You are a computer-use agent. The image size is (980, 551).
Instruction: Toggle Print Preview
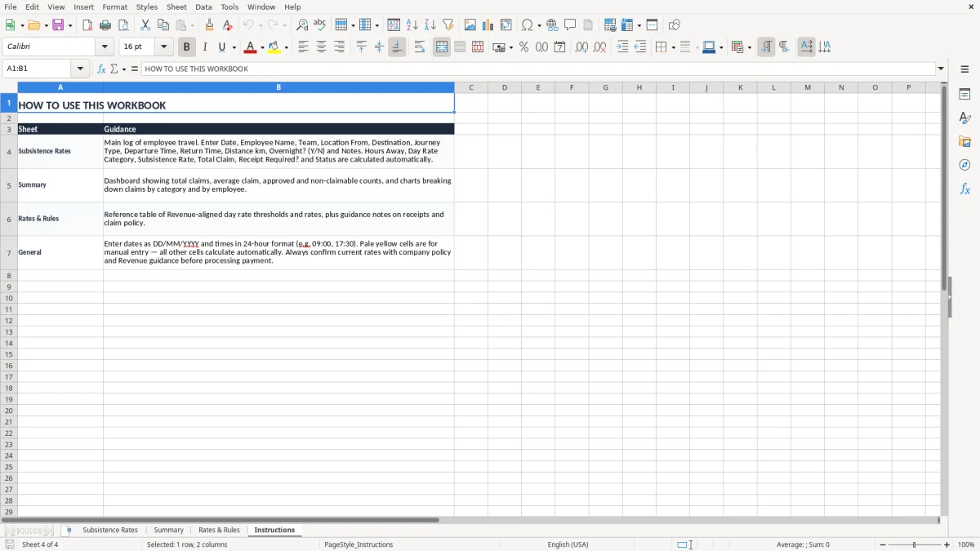[x=123, y=25]
